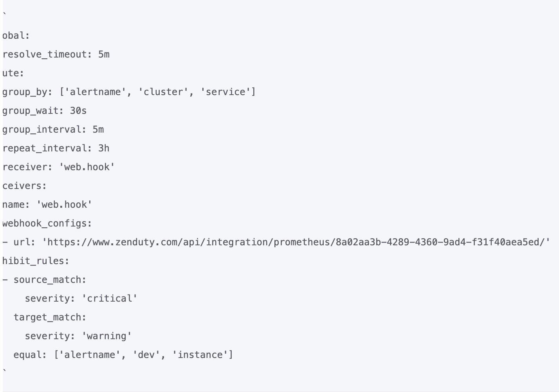This screenshot has width=559, height=392.
Task: Click the 'group_wait: 30s' text
Action: pyautogui.click(x=45, y=111)
